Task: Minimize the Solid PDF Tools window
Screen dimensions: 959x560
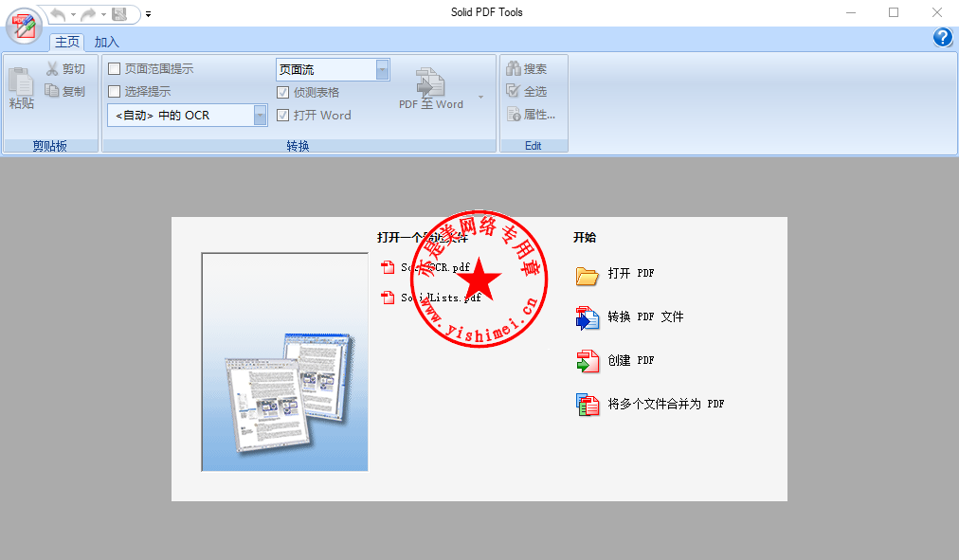Action: [x=851, y=12]
